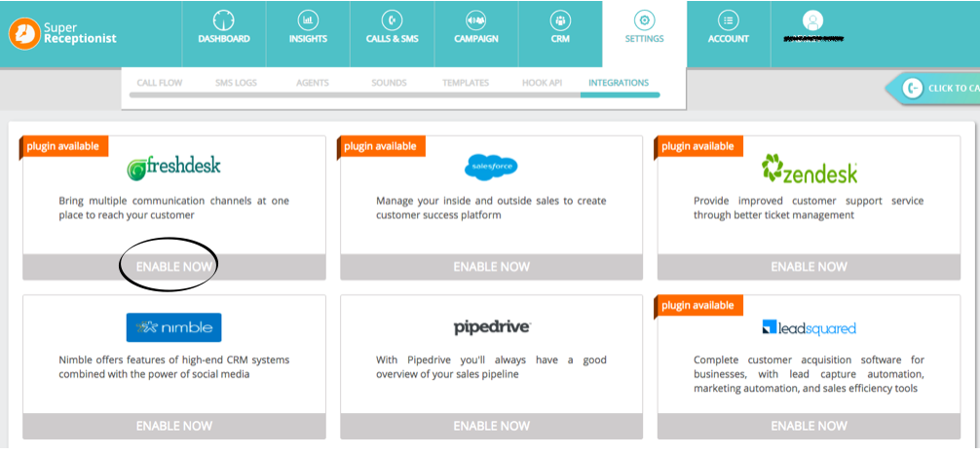Click the LeadSquared description text

pos(809,374)
